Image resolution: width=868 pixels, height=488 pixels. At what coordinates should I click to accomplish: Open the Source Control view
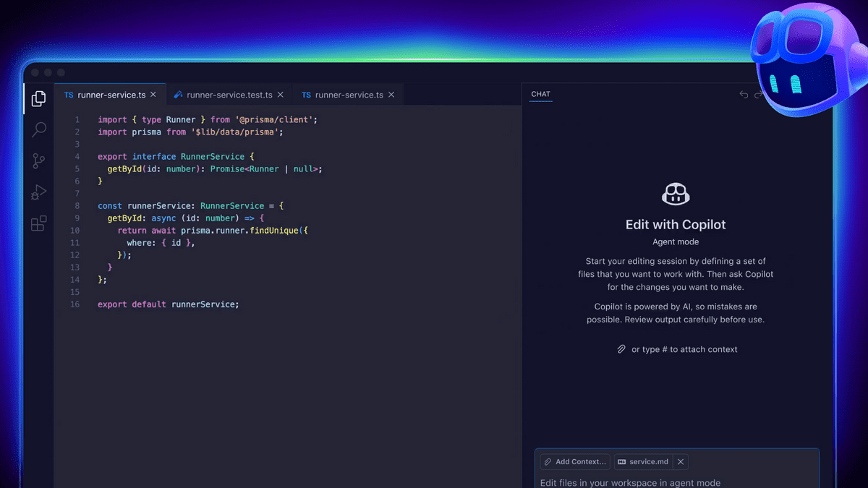[x=39, y=161]
